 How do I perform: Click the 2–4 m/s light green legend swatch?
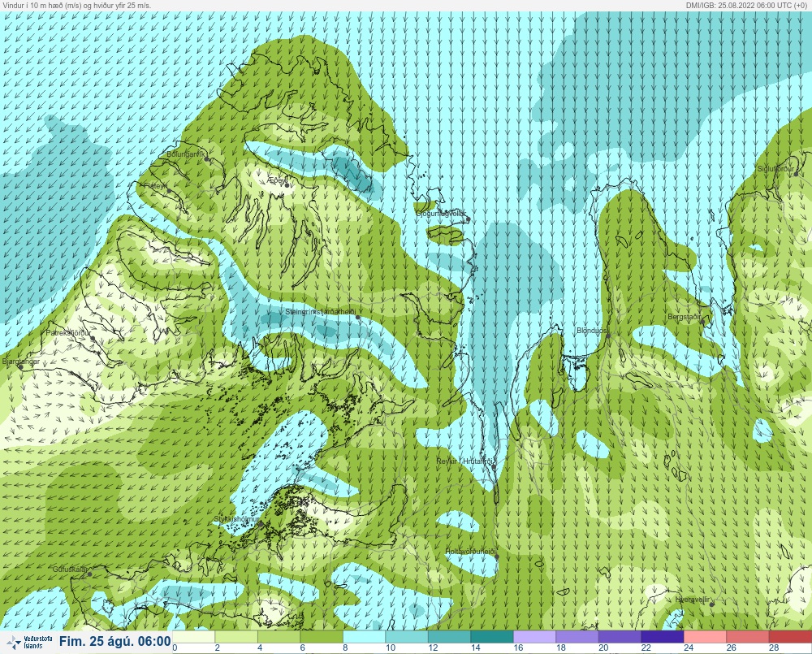[x=236, y=636]
